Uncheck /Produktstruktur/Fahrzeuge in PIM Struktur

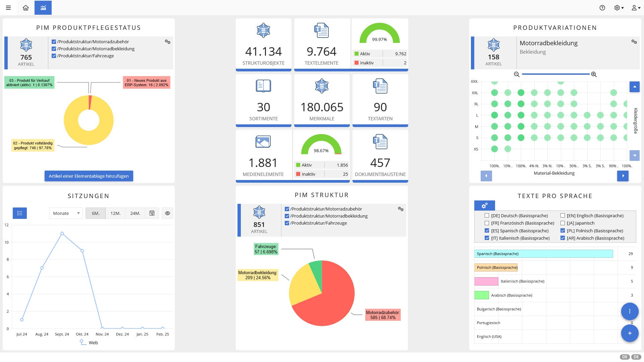(x=287, y=223)
